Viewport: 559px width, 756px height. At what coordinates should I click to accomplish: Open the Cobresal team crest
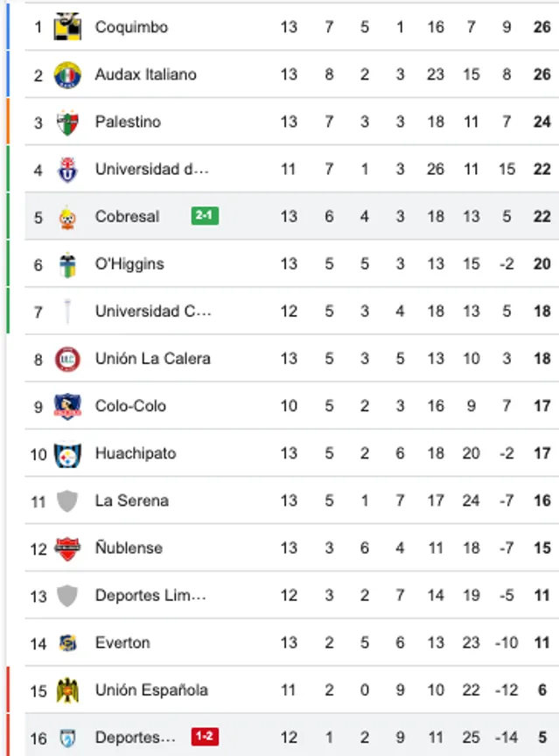tap(68, 216)
